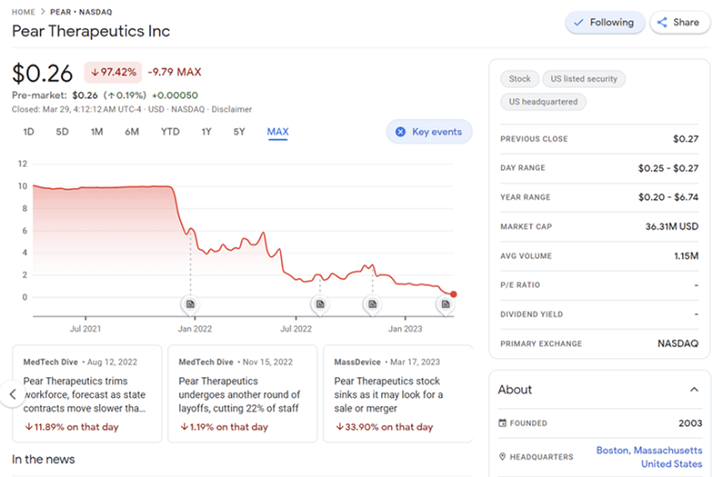Screen dimensions: 712x477
Task: Collapse the About section chevron
Action: [694, 389]
